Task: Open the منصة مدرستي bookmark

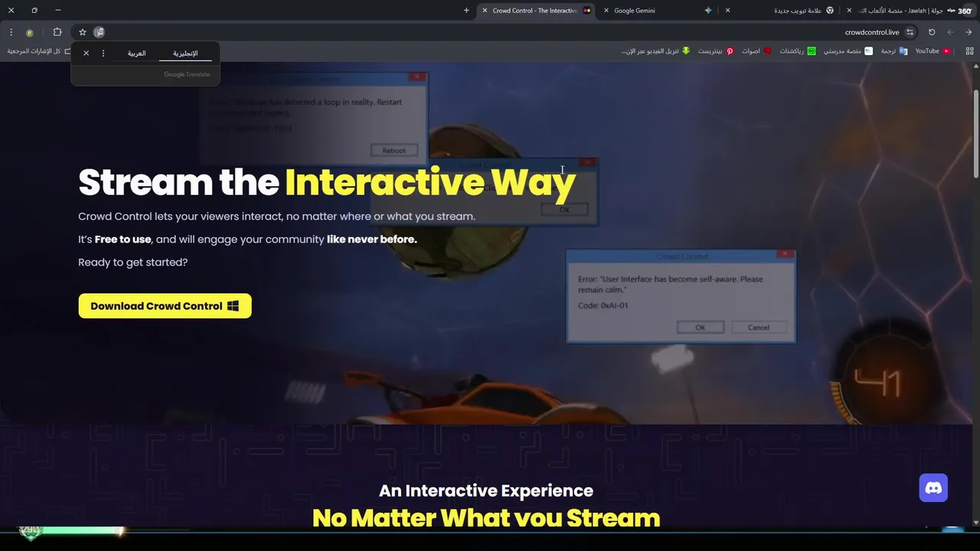Action: (x=848, y=51)
